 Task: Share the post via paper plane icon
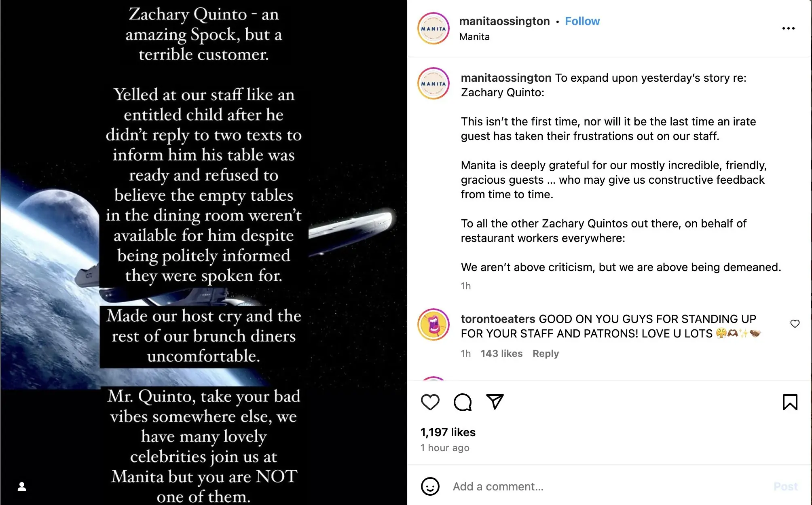click(495, 401)
